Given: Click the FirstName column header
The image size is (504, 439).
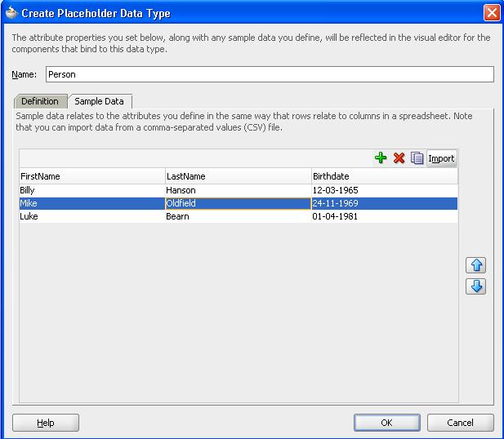Looking at the screenshot, I should click(91, 176).
